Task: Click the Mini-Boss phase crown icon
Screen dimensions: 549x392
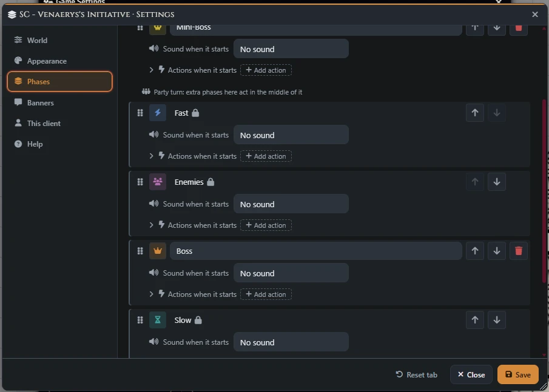Action: pyautogui.click(x=158, y=28)
